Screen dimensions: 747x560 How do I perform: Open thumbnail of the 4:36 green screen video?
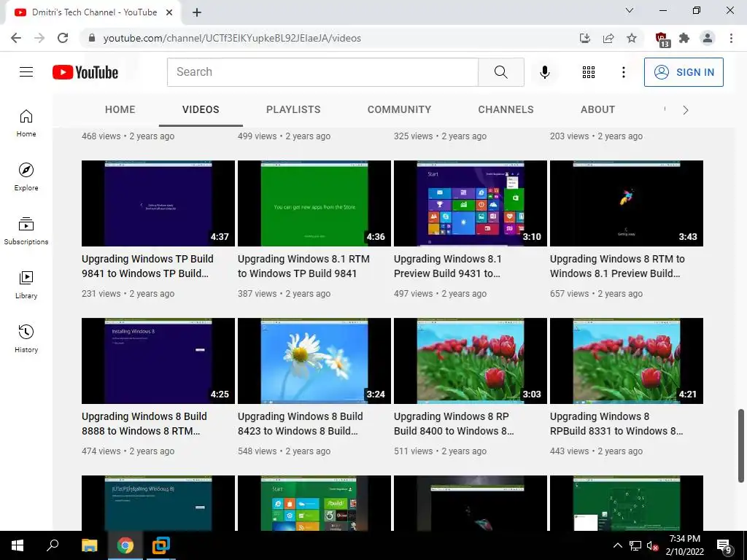314,203
